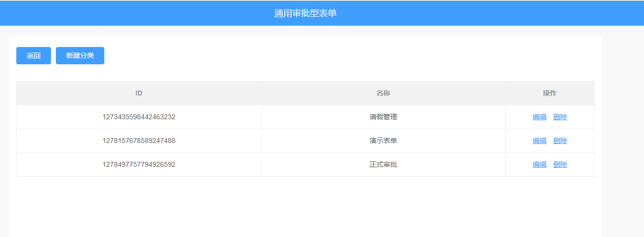Viewport: 644px width, 237px height.
Task: Select the ID column header
Action: [x=139, y=94]
